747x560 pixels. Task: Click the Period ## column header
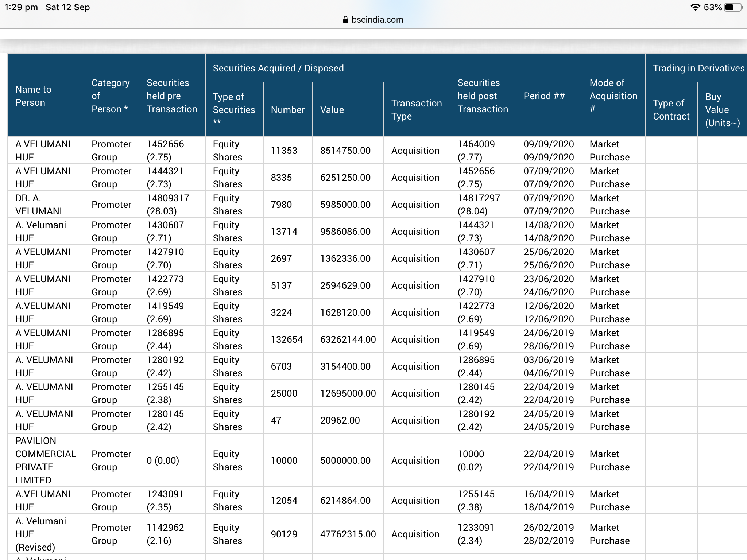[544, 96]
